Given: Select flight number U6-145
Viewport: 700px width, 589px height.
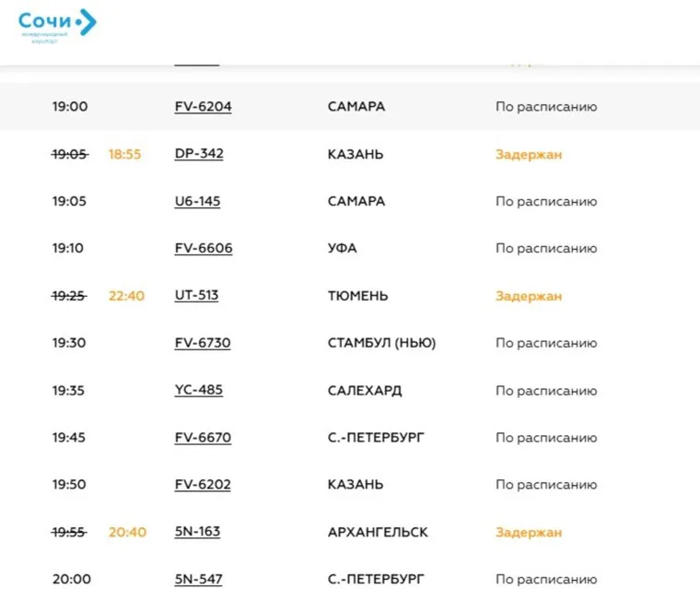Looking at the screenshot, I should coord(197,201).
